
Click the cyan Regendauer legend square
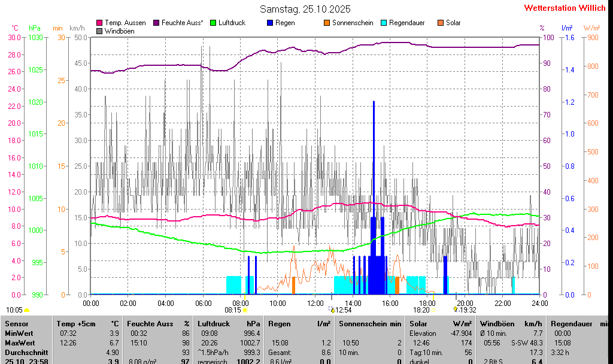pyautogui.click(x=384, y=23)
